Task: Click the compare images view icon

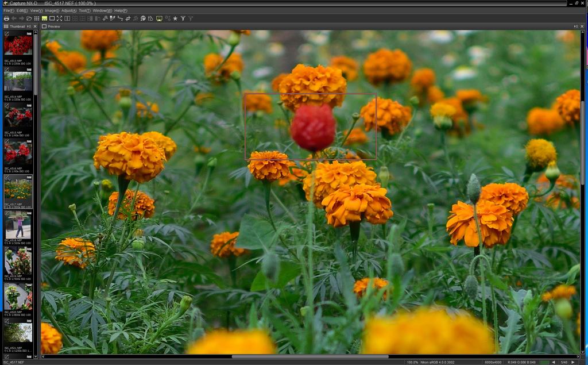Action: pos(67,18)
